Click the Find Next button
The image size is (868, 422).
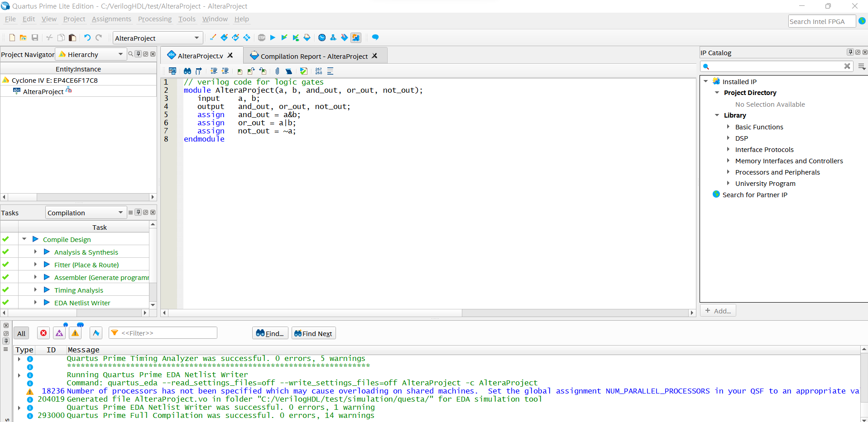click(313, 333)
